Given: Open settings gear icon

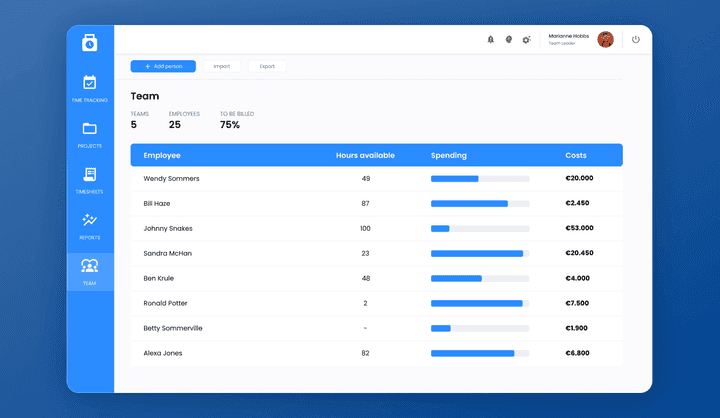Looking at the screenshot, I should pos(526,40).
